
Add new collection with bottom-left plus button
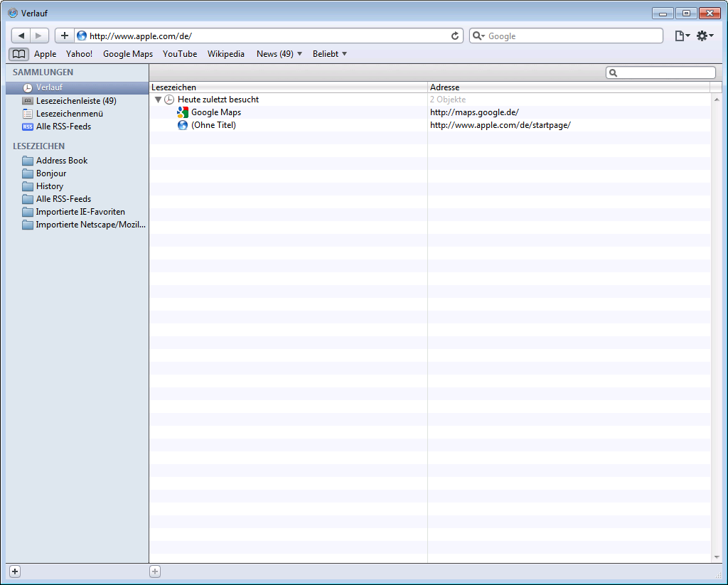pyautogui.click(x=15, y=571)
